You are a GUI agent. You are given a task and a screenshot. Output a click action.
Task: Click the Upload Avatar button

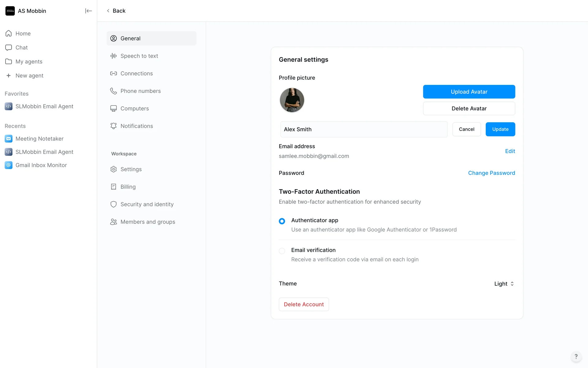[469, 92]
